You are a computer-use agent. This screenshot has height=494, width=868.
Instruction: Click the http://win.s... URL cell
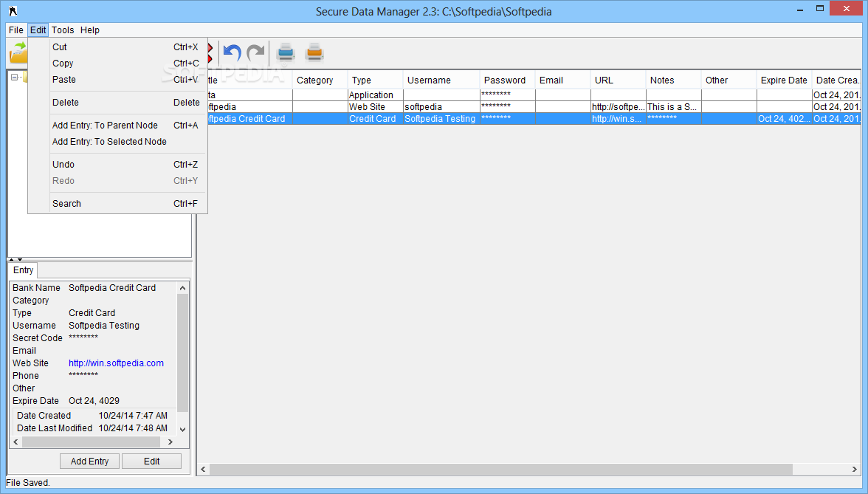click(x=619, y=118)
